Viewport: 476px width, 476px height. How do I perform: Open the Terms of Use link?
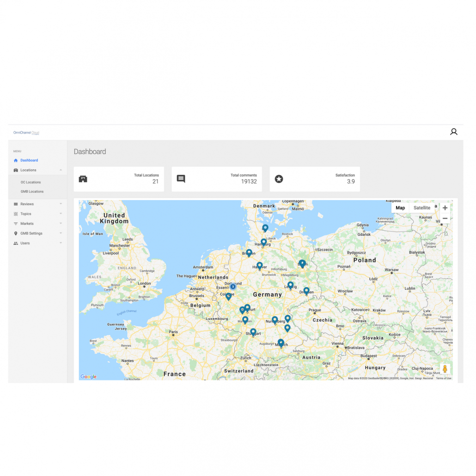pos(444,378)
